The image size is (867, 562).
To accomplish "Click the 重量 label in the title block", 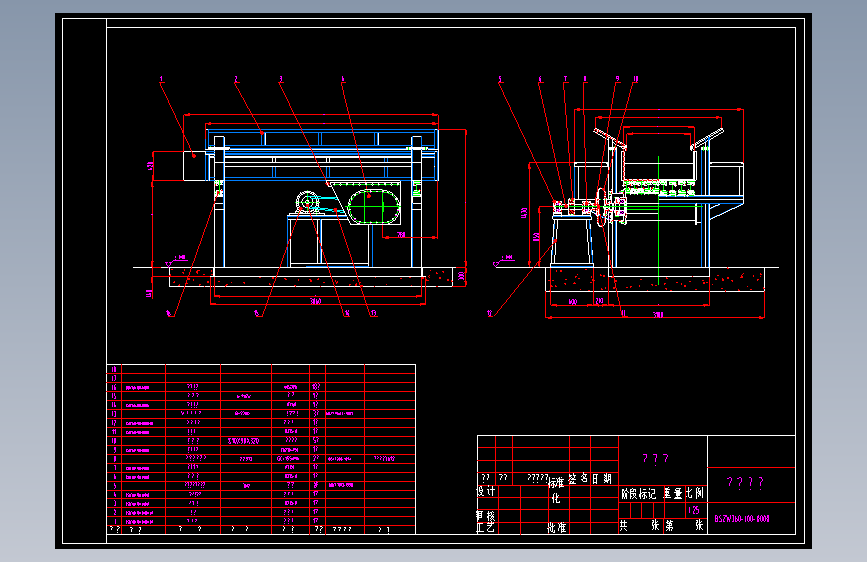I will (673, 493).
